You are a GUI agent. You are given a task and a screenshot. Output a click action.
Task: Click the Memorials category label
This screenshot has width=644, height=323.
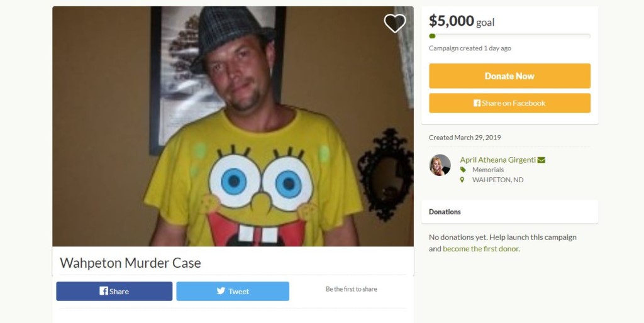488,170
